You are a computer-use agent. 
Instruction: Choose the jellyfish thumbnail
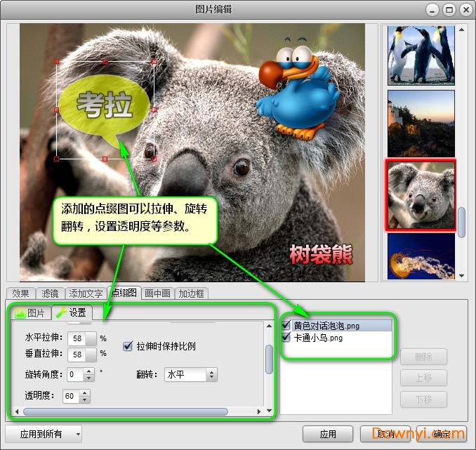pos(421,256)
